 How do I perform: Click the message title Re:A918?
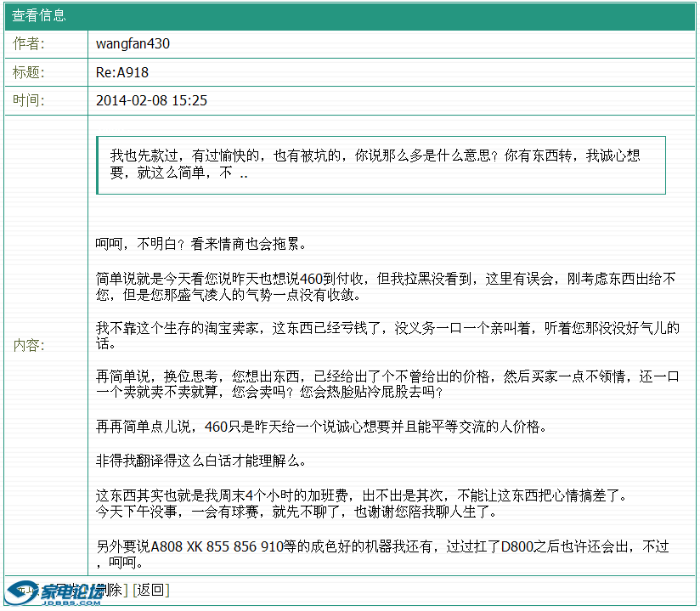click(122, 72)
